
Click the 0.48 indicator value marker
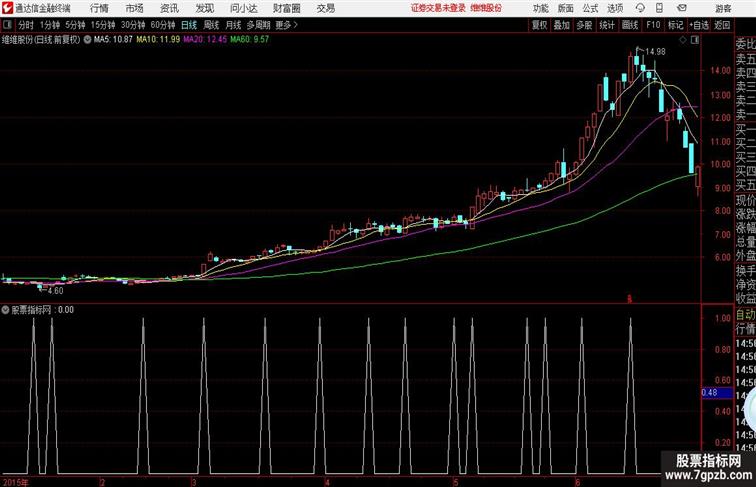click(x=716, y=393)
